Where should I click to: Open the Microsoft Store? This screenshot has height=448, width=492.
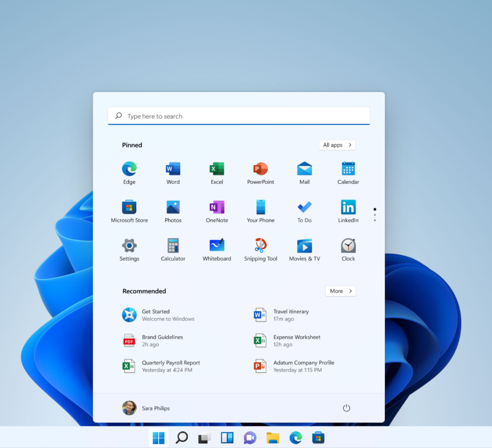tap(129, 211)
